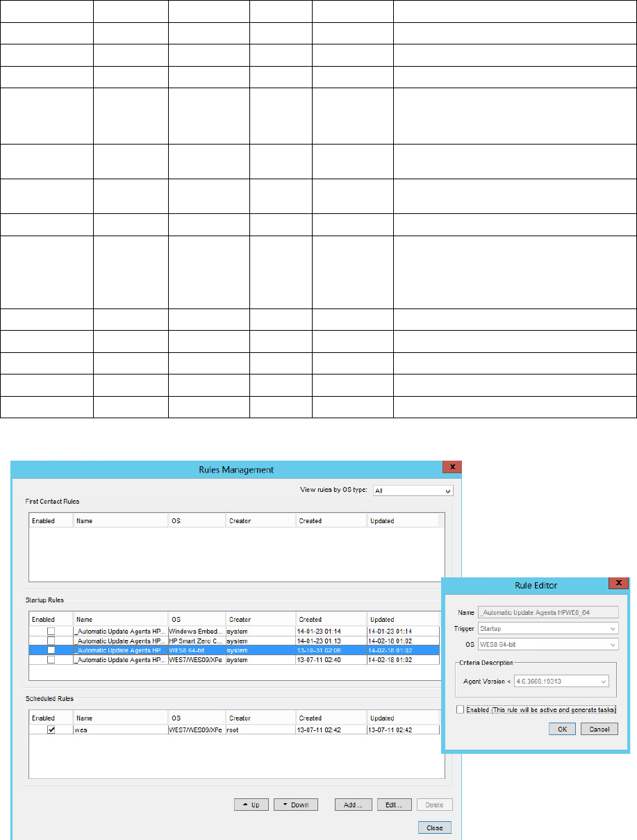This screenshot has height=840, width=637.
Task: Click the Add... button
Action: [354, 805]
